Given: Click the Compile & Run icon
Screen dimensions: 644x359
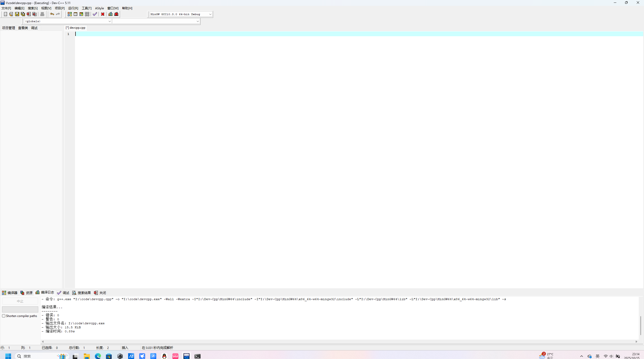Looking at the screenshot, I should pyautogui.click(x=81, y=14).
